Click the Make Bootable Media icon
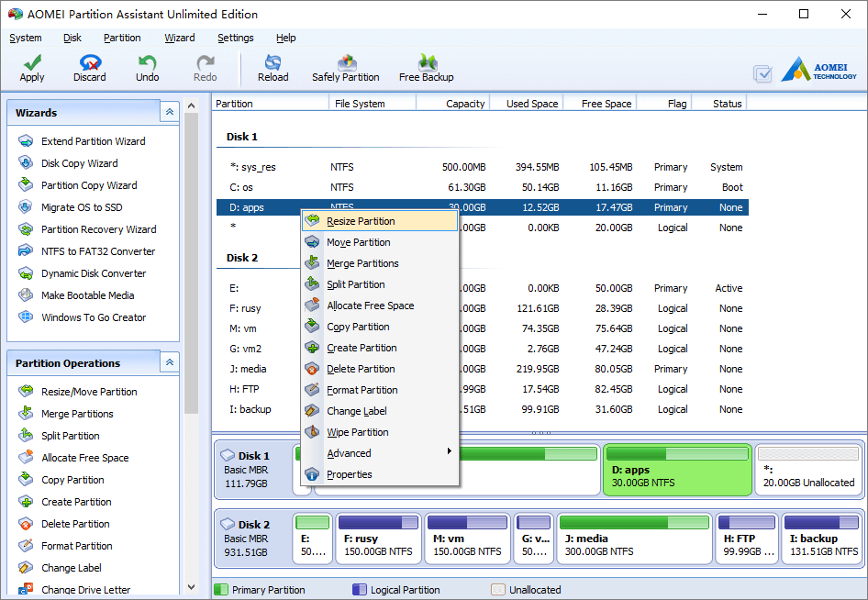This screenshot has height=600, width=868. [x=26, y=295]
